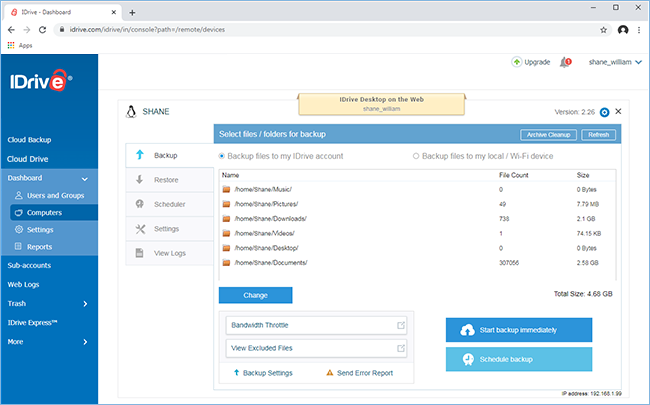
Task: Click the Scheduler clock icon
Action: pos(140,204)
